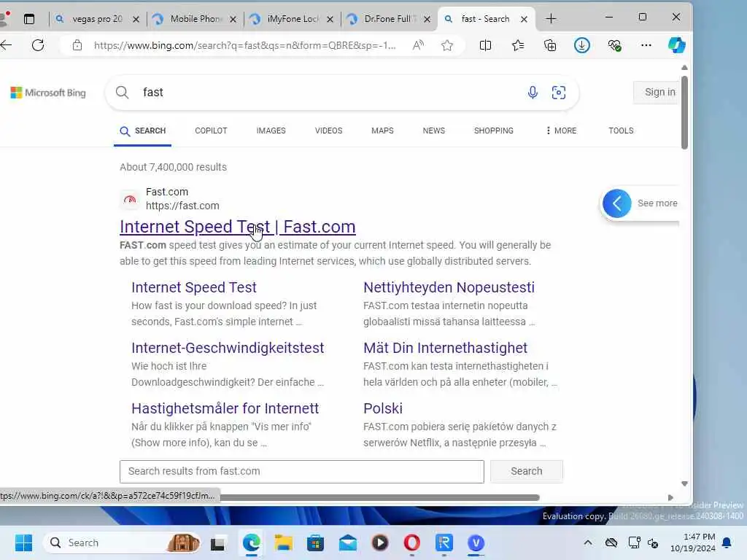Click the horizontal scrollbar at page bottom
This screenshot has width=747, height=560.
click(x=379, y=497)
